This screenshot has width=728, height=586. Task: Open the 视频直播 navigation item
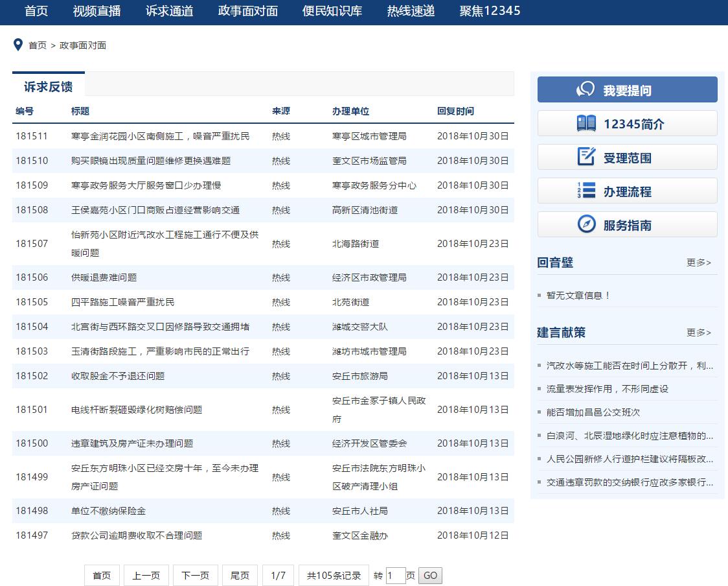[x=97, y=10]
